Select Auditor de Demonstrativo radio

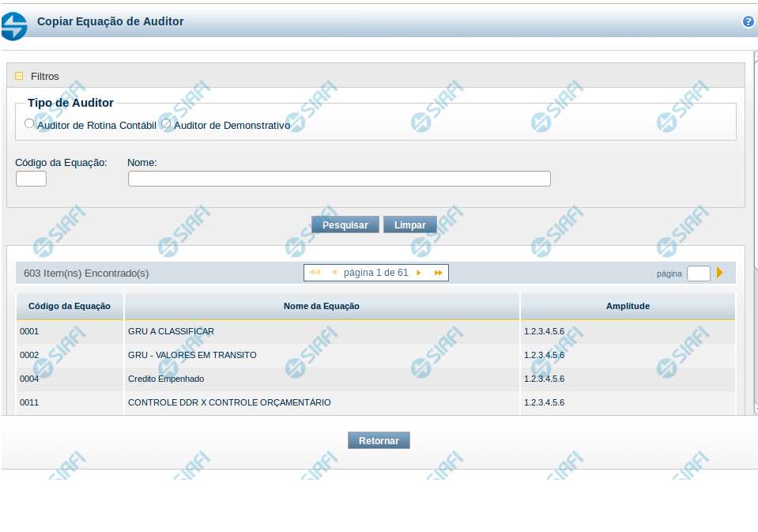tap(166, 123)
